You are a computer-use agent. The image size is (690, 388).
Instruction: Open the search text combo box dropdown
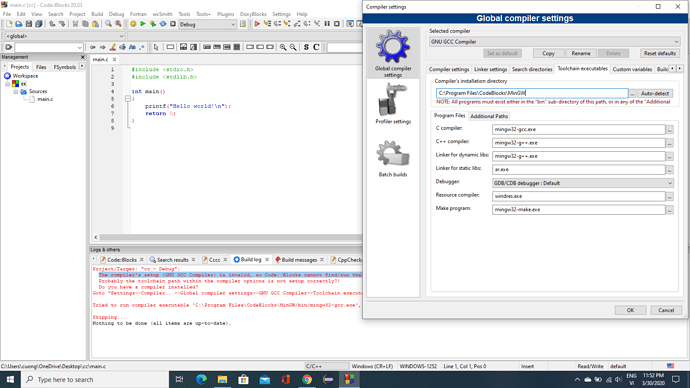[80, 48]
